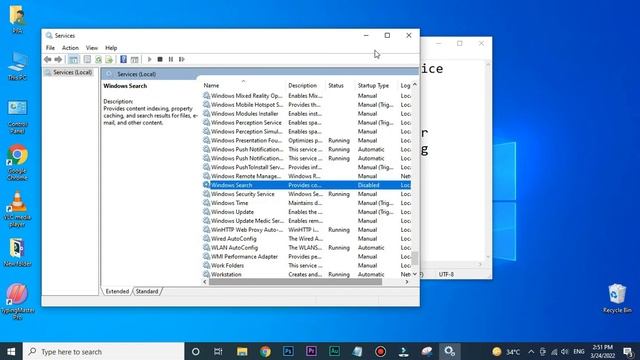Open Photoshop from the taskbar

coord(288,351)
